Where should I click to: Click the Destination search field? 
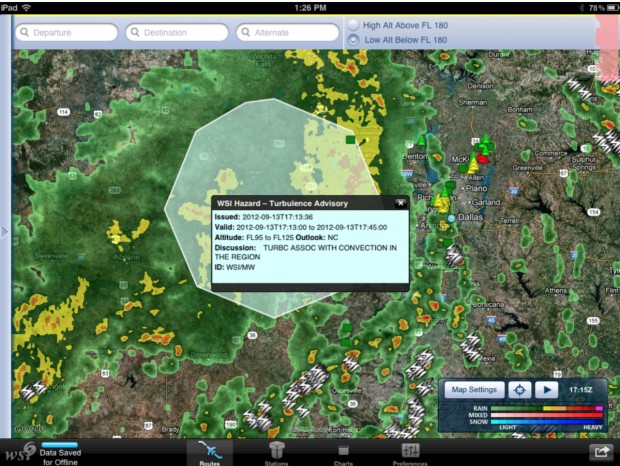[x=177, y=32]
